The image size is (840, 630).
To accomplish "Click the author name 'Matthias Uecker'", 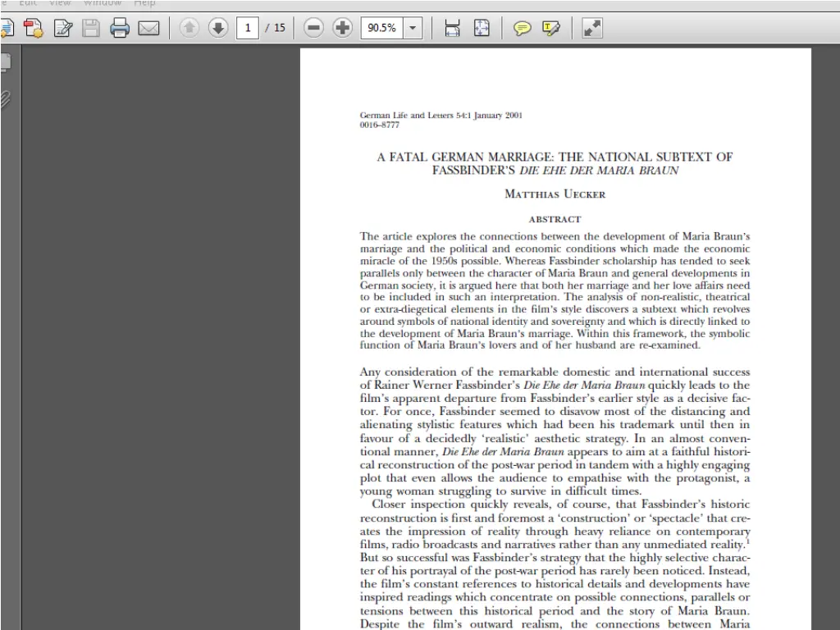I will (555, 194).
